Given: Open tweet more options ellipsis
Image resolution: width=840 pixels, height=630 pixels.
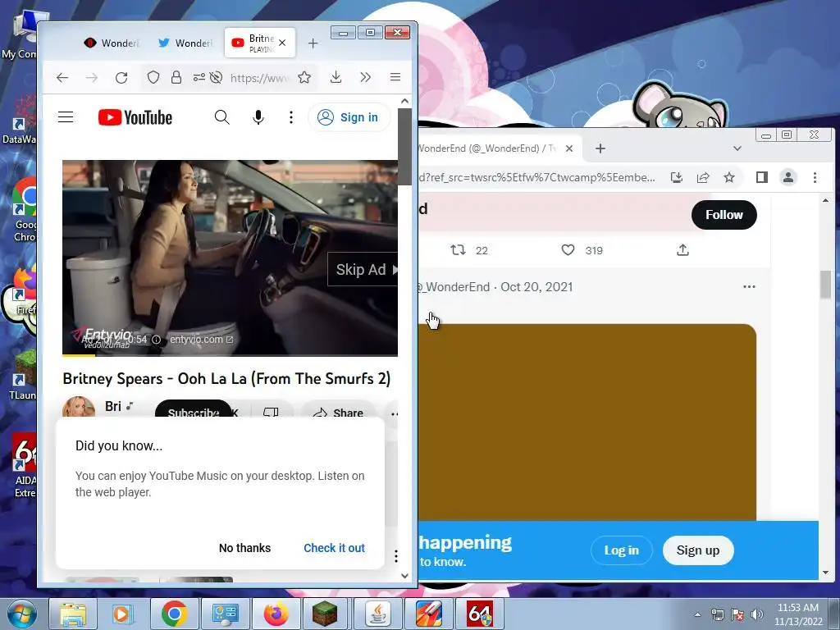Looking at the screenshot, I should (749, 286).
